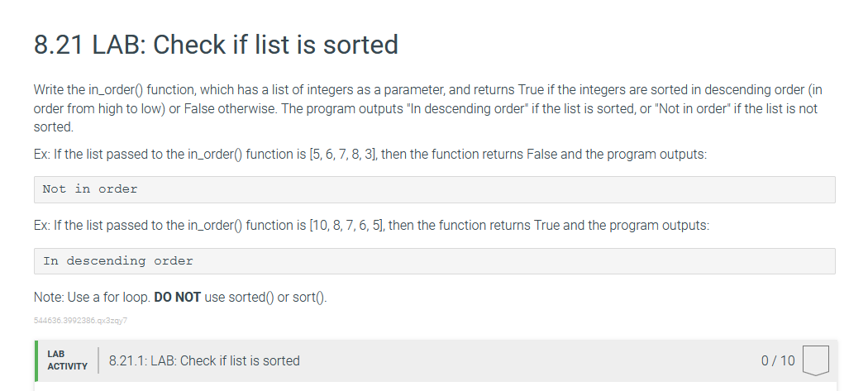Click the faint ID text 544636.3992386.qx3zqy7
Screen dimensions: 868x391
80,321
